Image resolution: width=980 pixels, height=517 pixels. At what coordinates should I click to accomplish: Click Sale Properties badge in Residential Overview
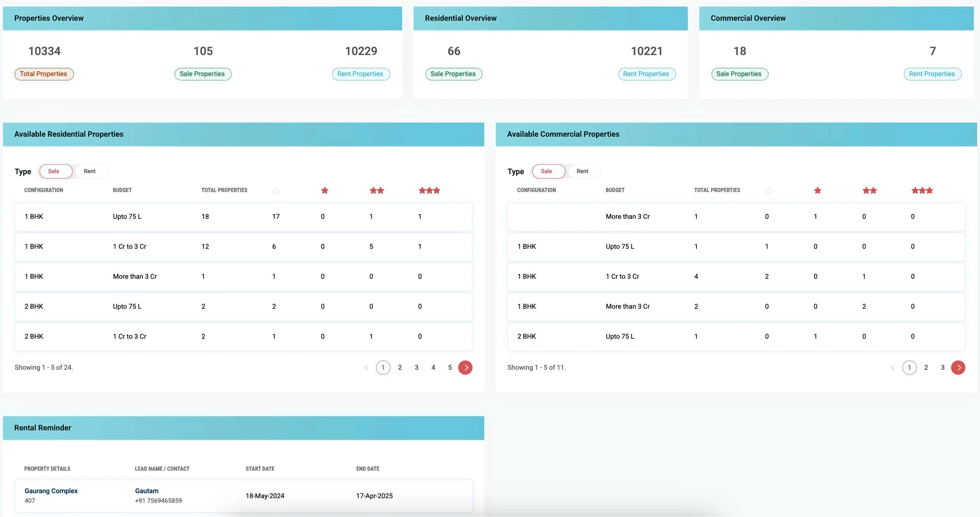(454, 74)
